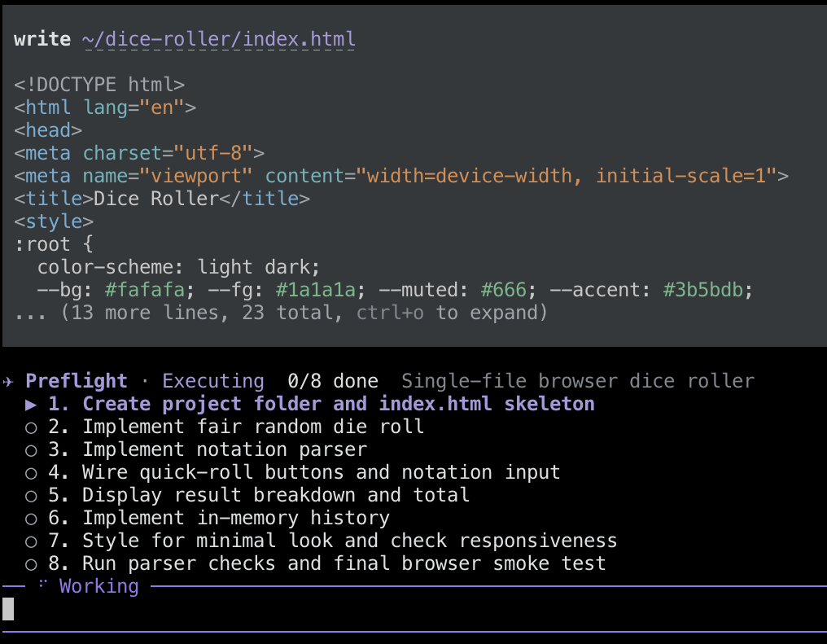Click the prompt input field with cursor
This screenshot has height=644, width=827.
413,609
